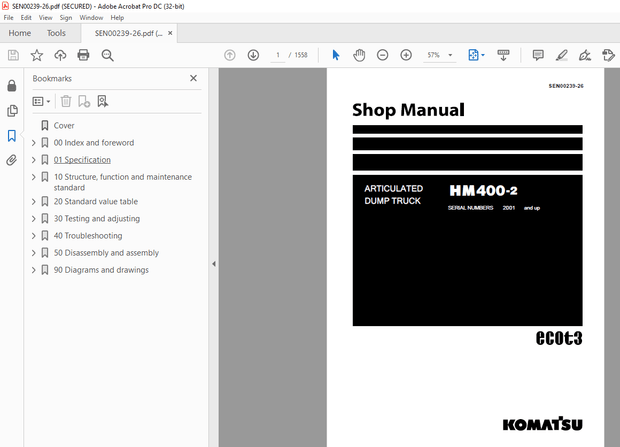Close the SEN00239-26.pdf tab
This screenshot has height=447, width=620.
click(170, 33)
